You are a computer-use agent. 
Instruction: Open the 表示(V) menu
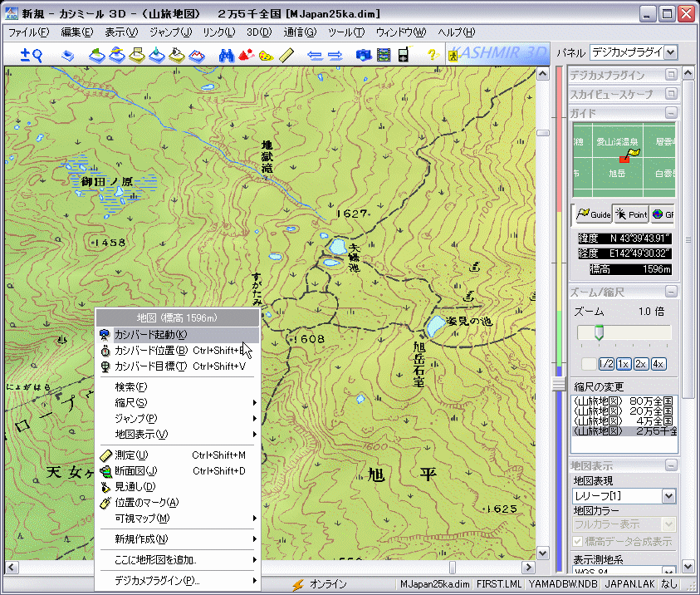[x=121, y=32]
